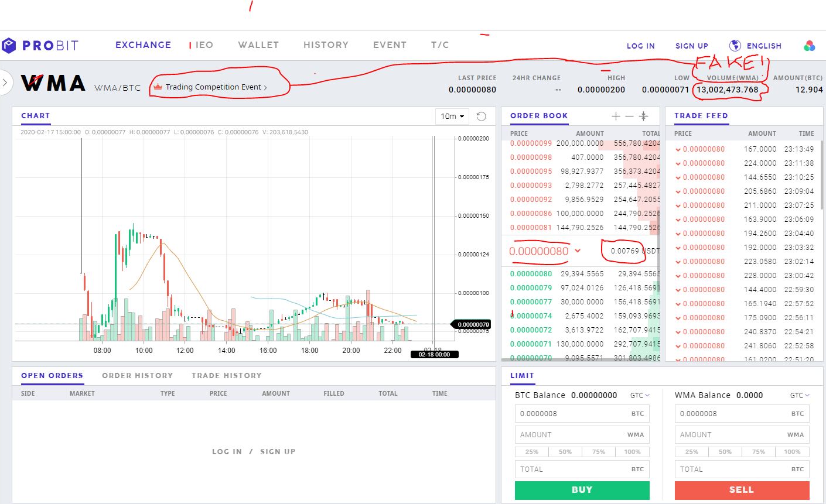The width and height of the screenshot is (826, 504).
Task: Click the order book center-align icon
Action: pos(643,116)
